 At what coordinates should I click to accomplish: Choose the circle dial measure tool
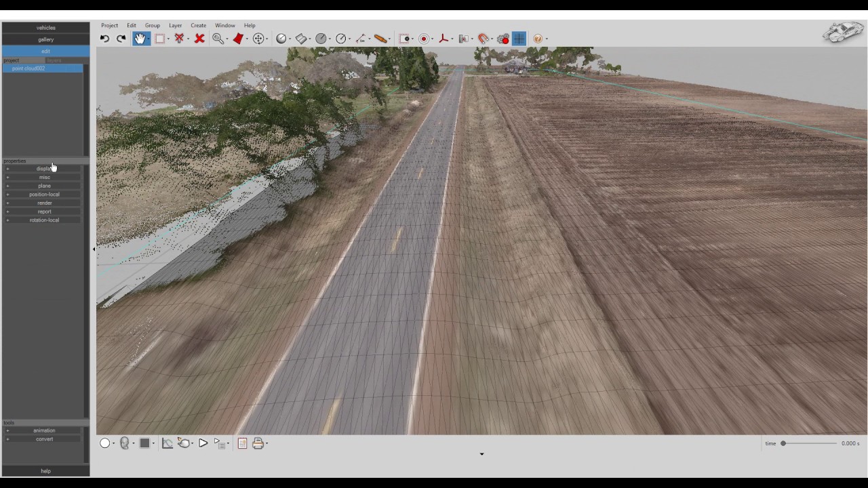340,39
